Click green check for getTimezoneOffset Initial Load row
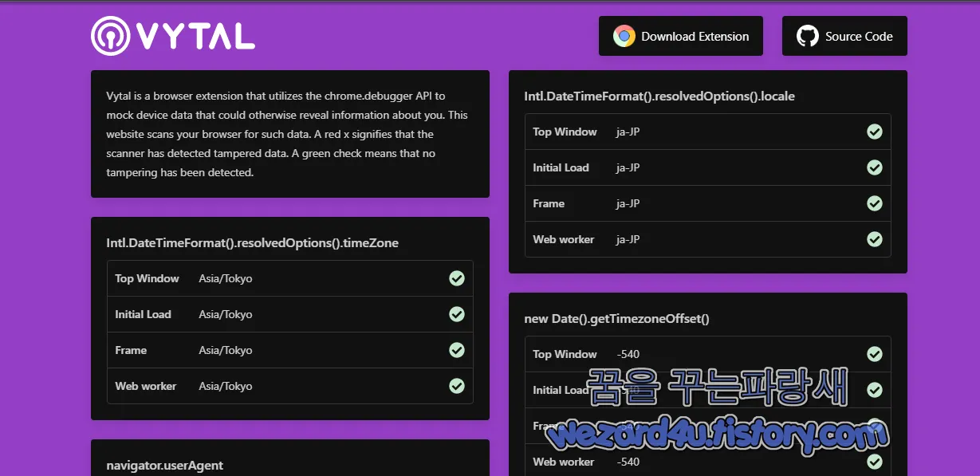 [x=875, y=390]
